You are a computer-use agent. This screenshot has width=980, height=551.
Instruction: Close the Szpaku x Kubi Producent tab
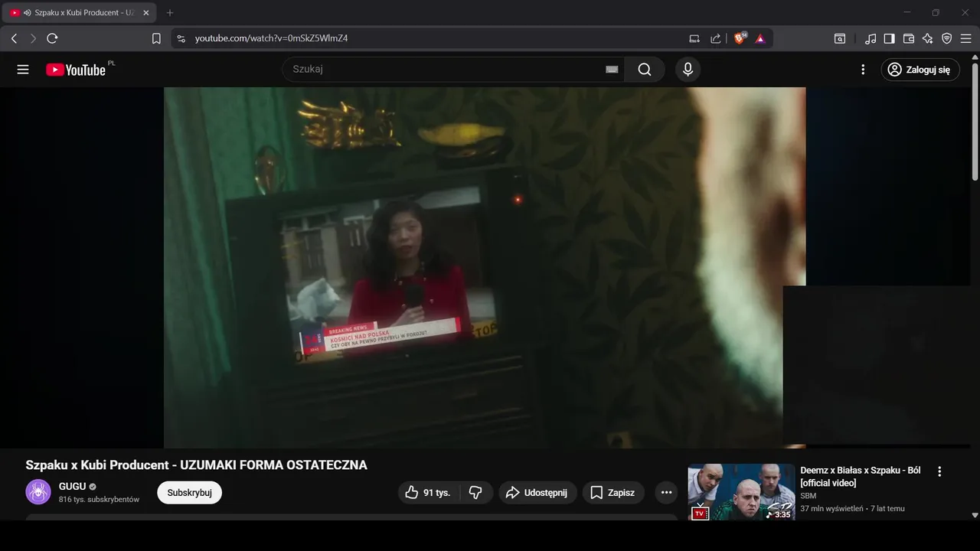[146, 13]
